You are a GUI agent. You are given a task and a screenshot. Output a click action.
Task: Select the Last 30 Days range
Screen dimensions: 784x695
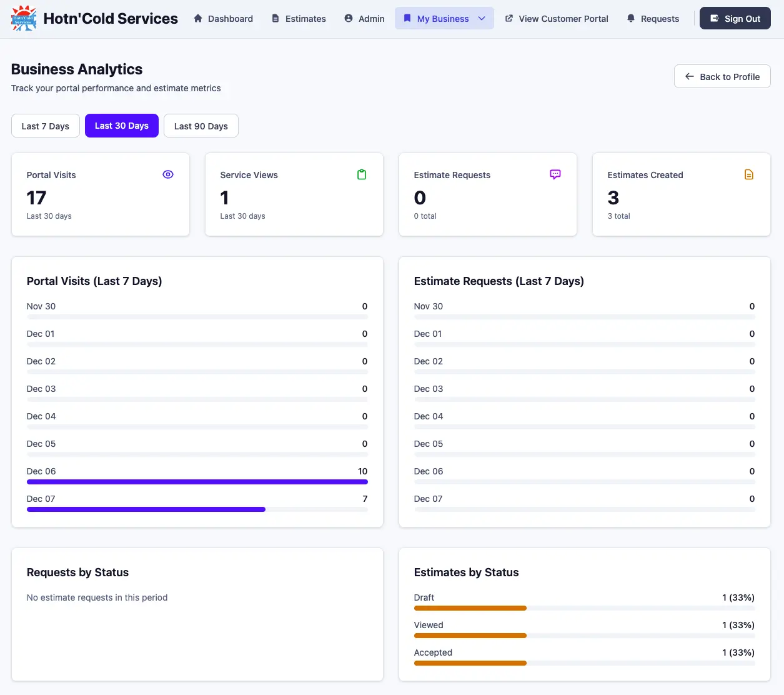click(122, 126)
